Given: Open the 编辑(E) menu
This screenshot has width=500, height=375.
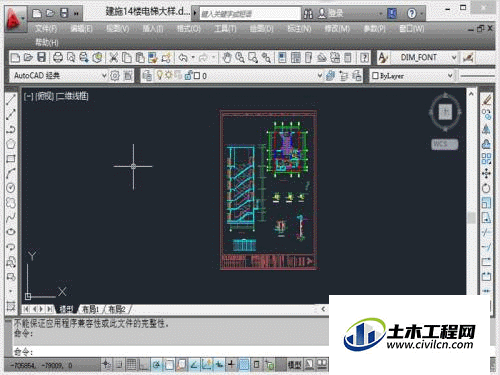Looking at the screenshot, I should [x=81, y=29].
